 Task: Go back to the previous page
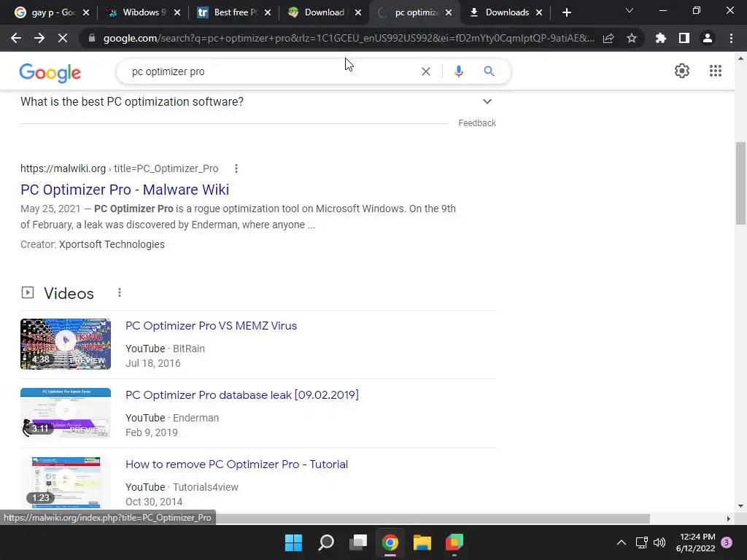tap(16, 38)
